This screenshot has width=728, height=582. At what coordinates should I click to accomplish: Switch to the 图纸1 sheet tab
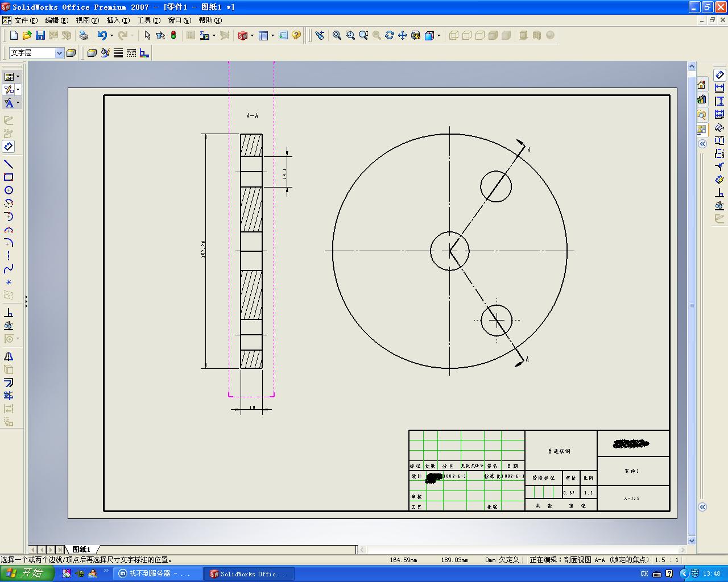(81, 550)
